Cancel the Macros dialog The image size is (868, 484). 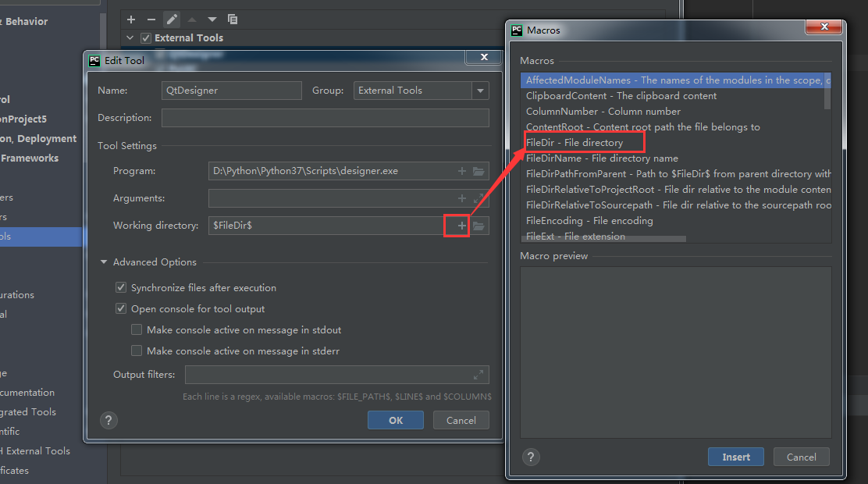click(x=801, y=457)
